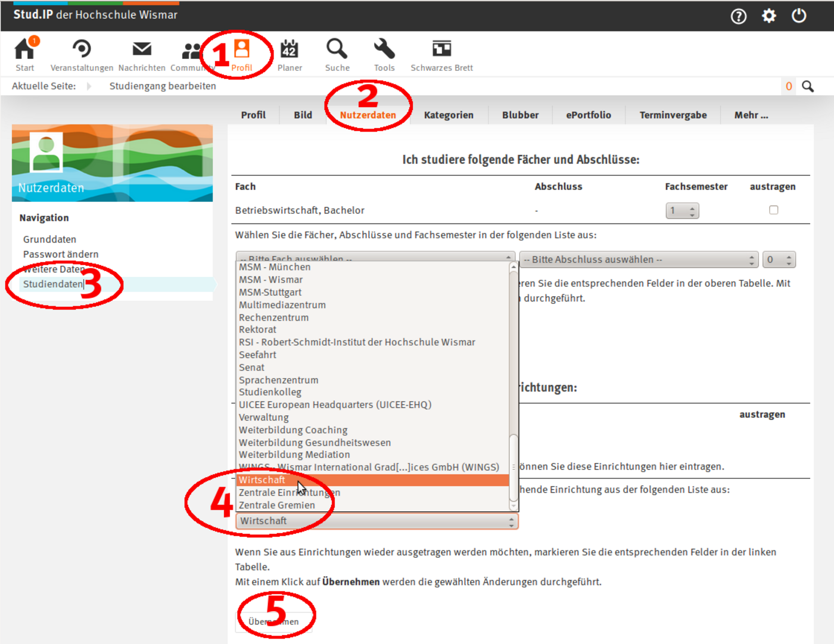Switch to the Kategorien tab
Screen dimensions: 834x644
point(449,115)
